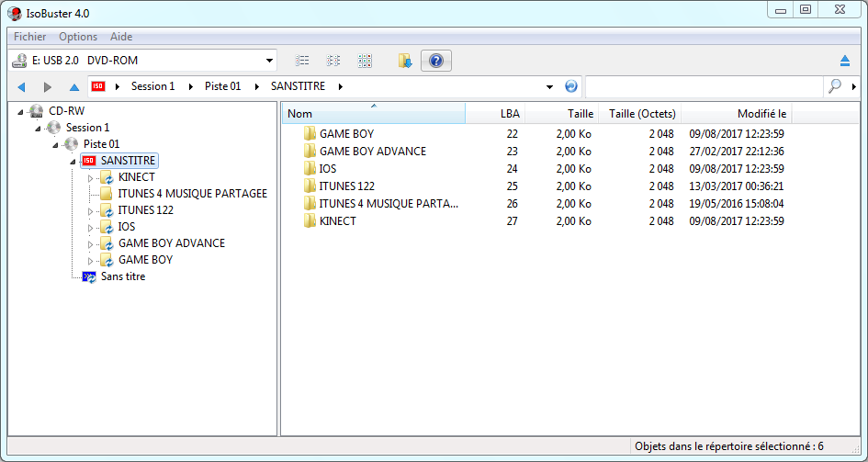Click the extract folder icon
Viewport: 868px width, 462px height.
click(x=405, y=61)
